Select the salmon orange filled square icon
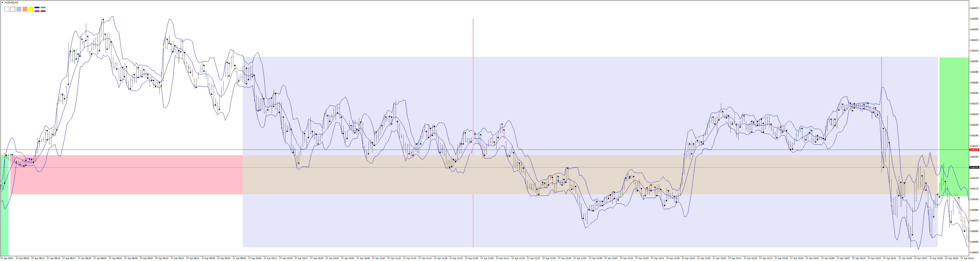The width and height of the screenshot is (980, 261). click(x=25, y=9)
